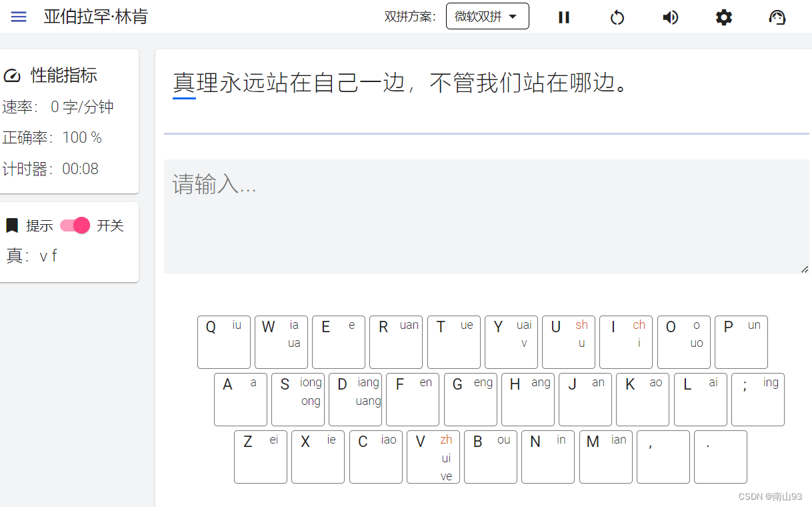Image resolution: width=812 pixels, height=507 pixels.
Task: Click the R key labeled uan
Action: (x=396, y=342)
